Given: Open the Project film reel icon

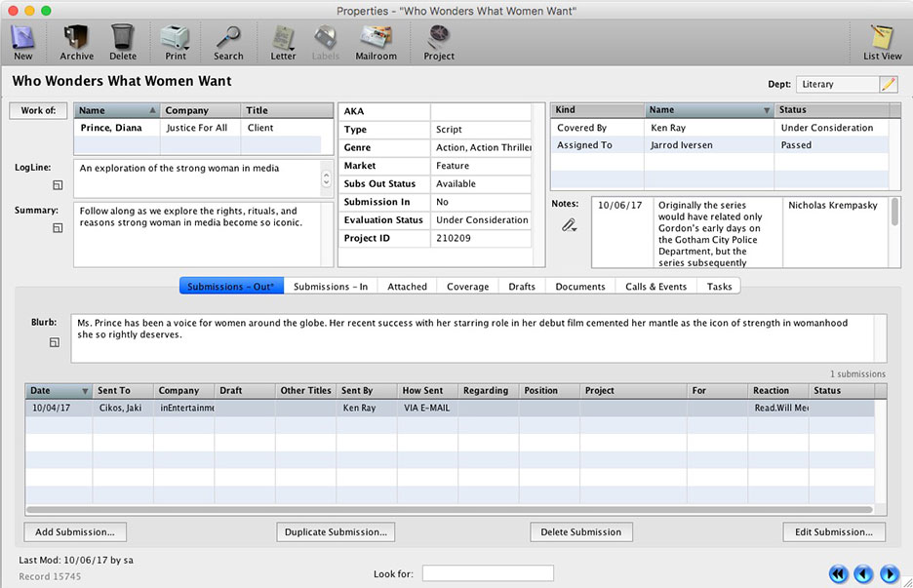Looking at the screenshot, I should click(x=438, y=43).
